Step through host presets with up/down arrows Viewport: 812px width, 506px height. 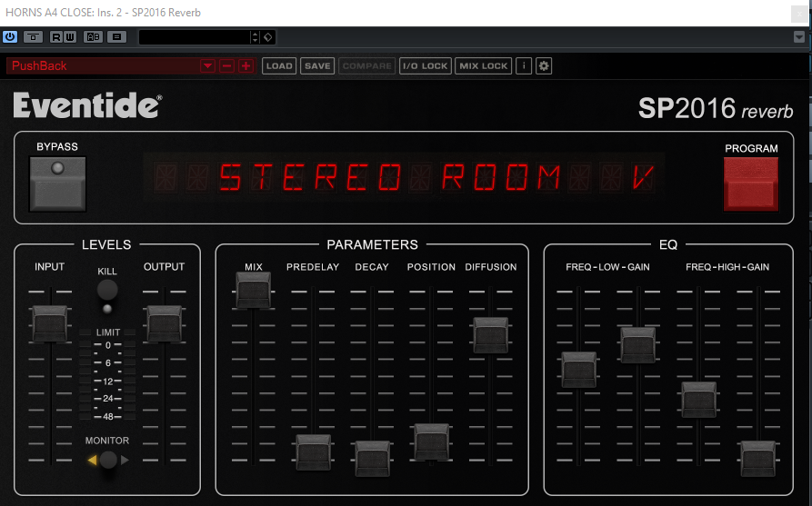coord(255,36)
